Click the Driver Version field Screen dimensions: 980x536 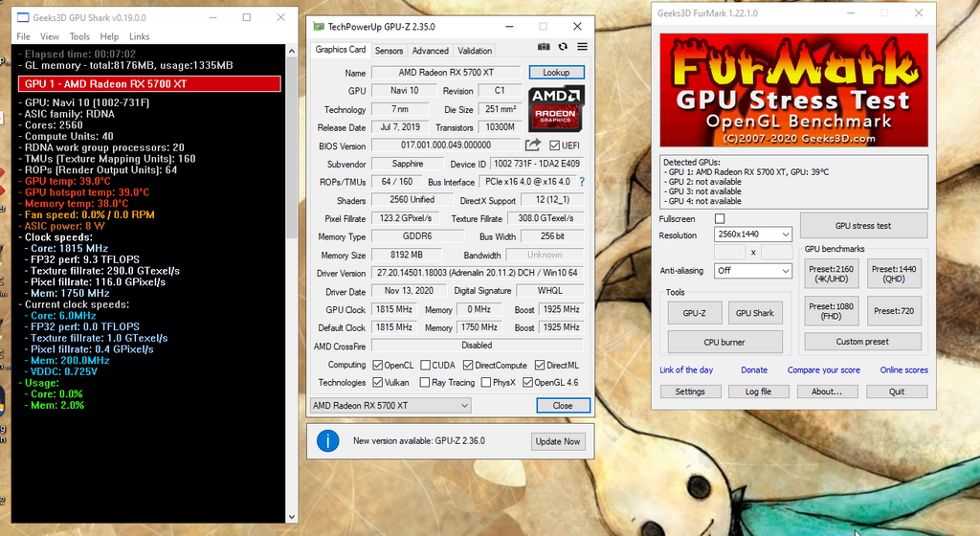point(477,273)
